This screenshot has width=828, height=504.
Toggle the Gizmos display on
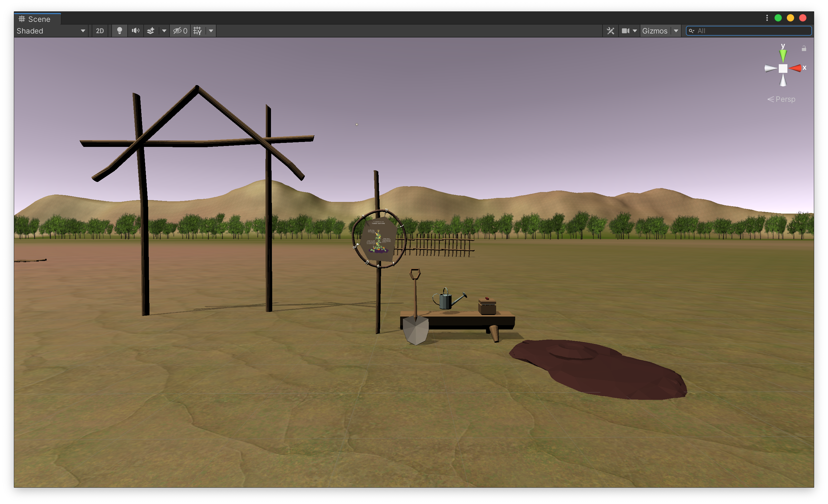655,30
